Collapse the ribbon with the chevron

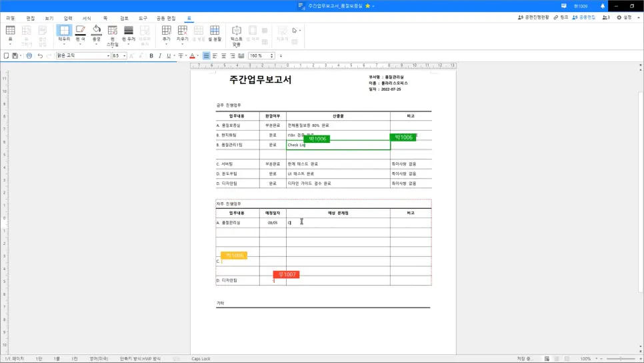tap(638, 17)
